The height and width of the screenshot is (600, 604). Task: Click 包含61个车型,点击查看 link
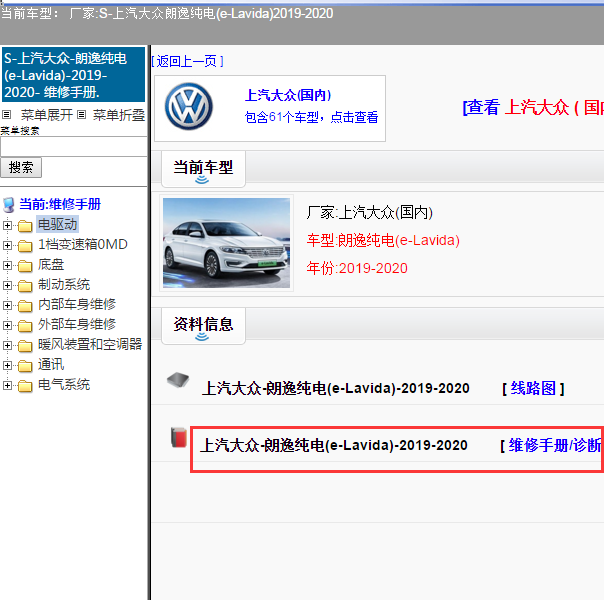point(311,117)
